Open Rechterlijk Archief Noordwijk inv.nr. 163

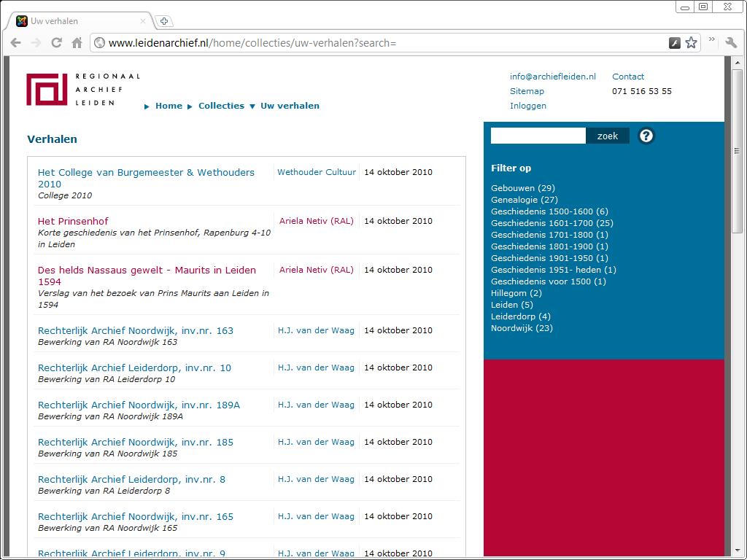coord(136,330)
